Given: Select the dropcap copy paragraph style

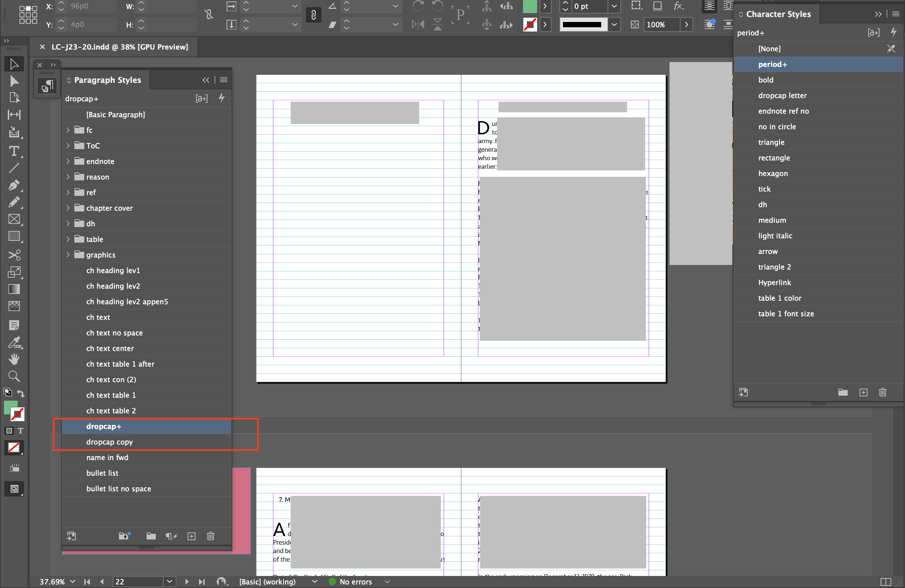Looking at the screenshot, I should tap(109, 442).
